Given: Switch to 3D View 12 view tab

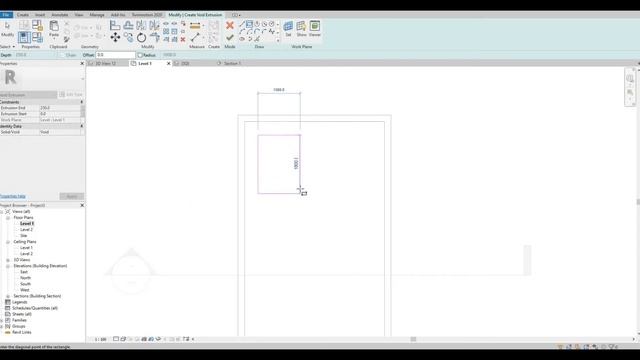Looking at the screenshot, I should (106, 64).
